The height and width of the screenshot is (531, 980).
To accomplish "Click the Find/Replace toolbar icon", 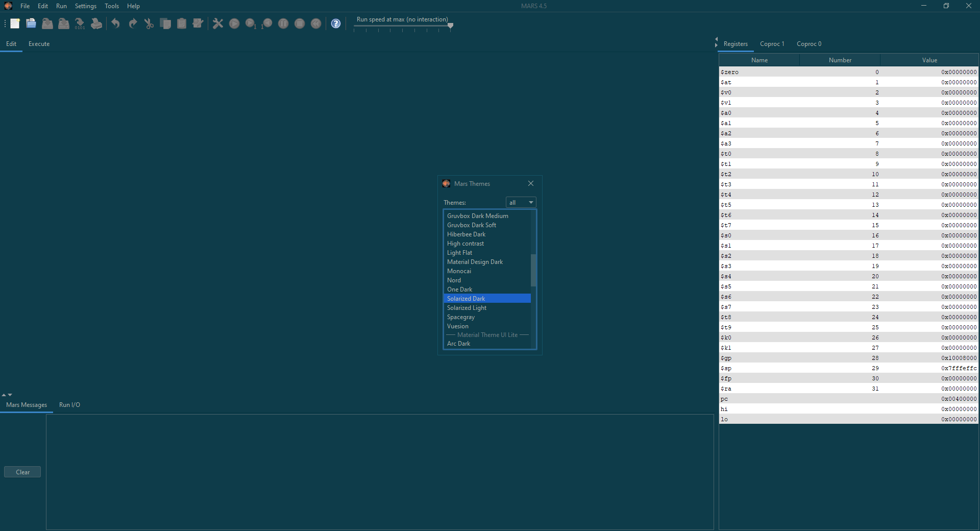I will tap(198, 23).
